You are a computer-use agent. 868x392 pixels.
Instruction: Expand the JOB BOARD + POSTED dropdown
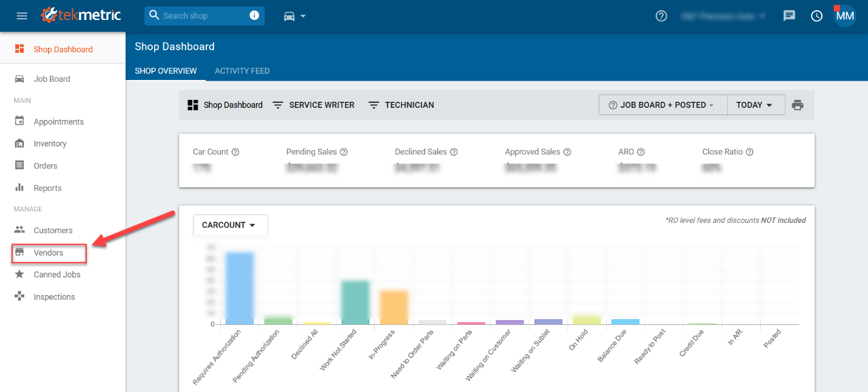pyautogui.click(x=662, y=105)
